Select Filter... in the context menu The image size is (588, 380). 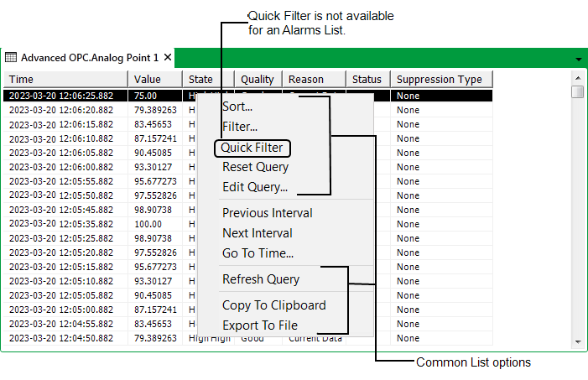coord(240,128)
